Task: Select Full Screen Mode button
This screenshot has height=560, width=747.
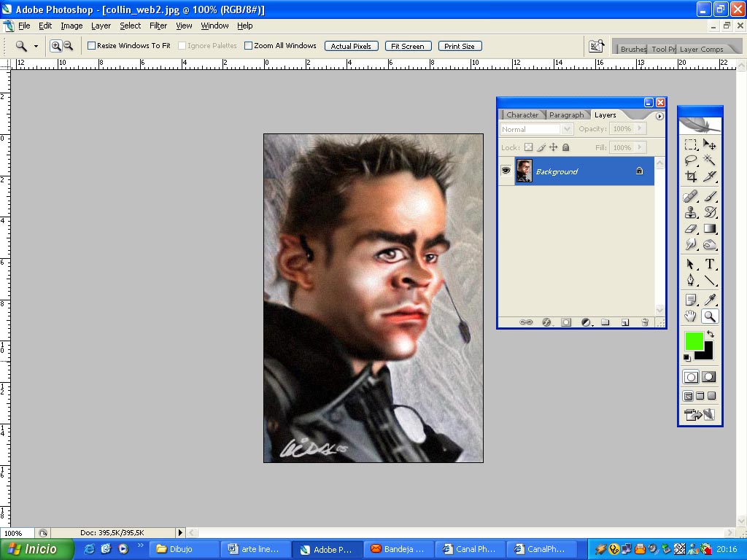Action: [x=711, y=396]
